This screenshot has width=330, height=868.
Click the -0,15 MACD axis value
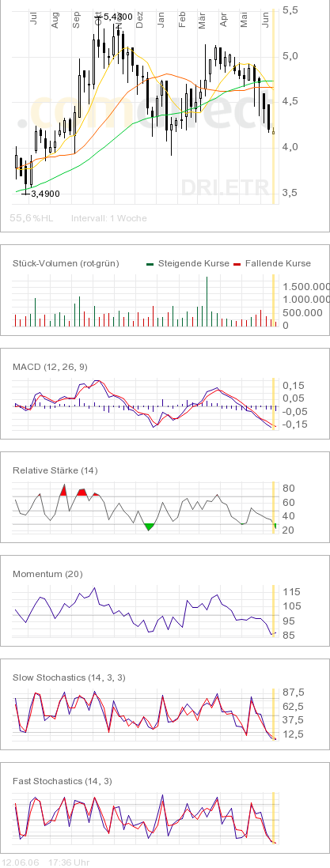coord(294,424)
